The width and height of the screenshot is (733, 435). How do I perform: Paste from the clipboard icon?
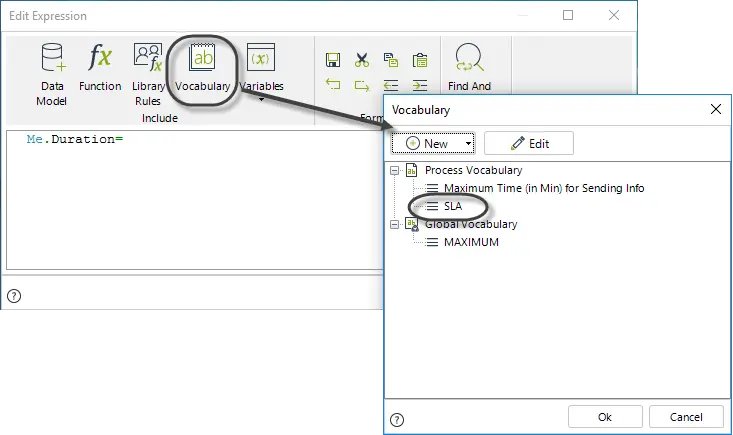pyautogui.click(x=420, y=60)
